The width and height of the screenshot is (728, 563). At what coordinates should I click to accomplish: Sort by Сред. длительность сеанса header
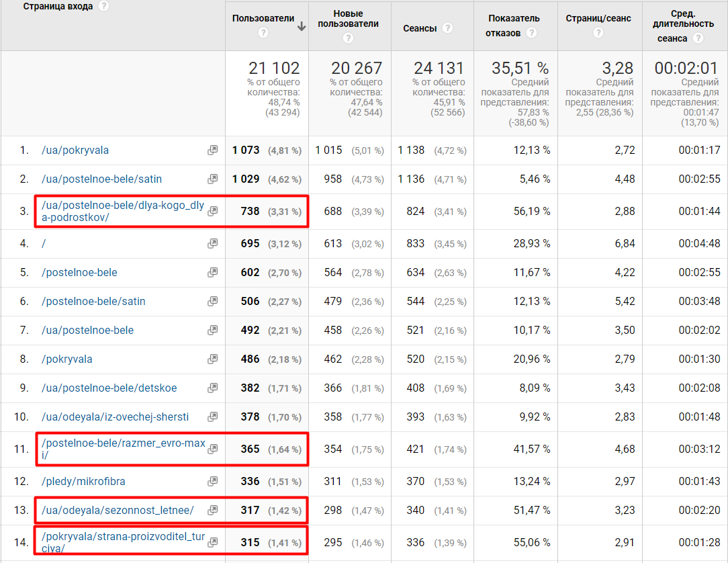click(681, 26)
